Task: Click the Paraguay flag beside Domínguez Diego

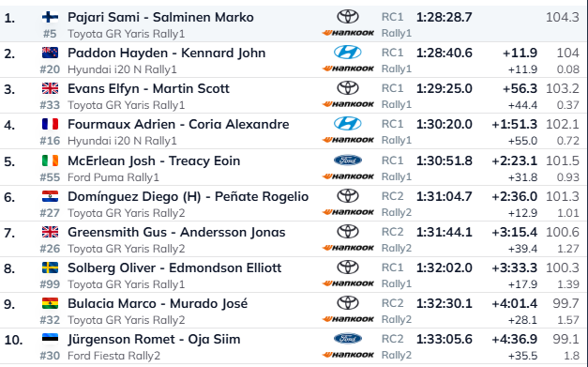Action: point(50,196)
